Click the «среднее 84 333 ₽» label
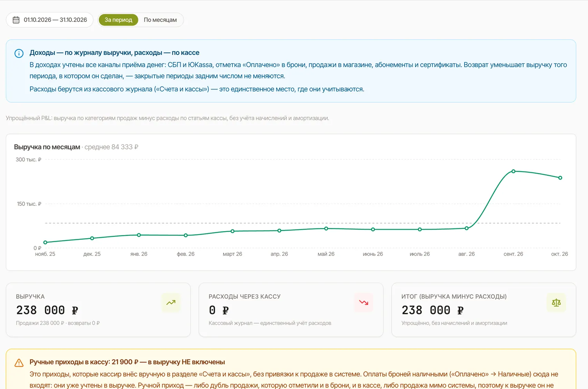This screenshot has height=389, width=588. [x=111, y=147]
